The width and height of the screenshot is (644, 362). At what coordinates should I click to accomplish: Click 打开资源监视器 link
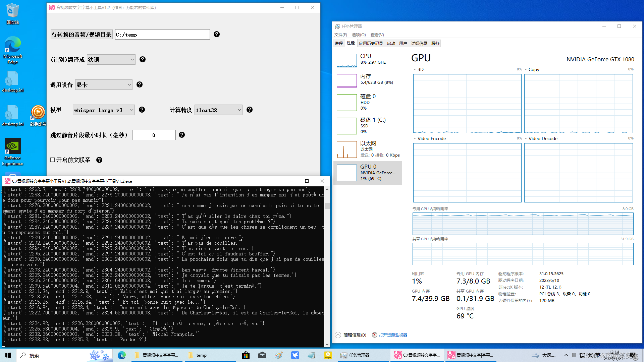393,335
